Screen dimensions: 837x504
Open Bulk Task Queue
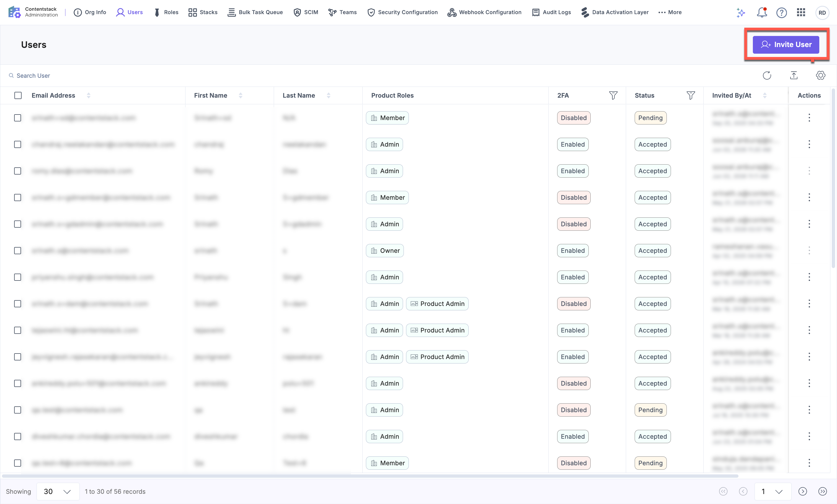pyautogui.click(x=255, y=12)
